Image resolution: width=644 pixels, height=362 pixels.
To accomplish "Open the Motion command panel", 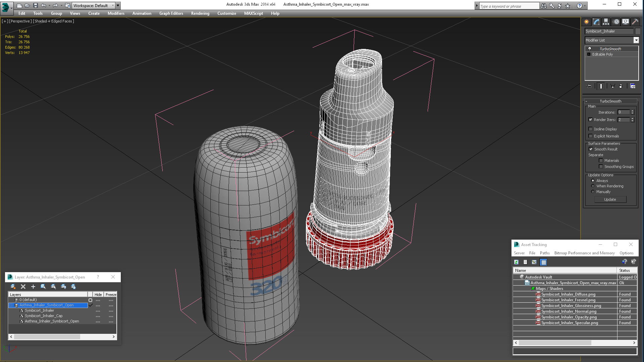I will tap(616, 22).
